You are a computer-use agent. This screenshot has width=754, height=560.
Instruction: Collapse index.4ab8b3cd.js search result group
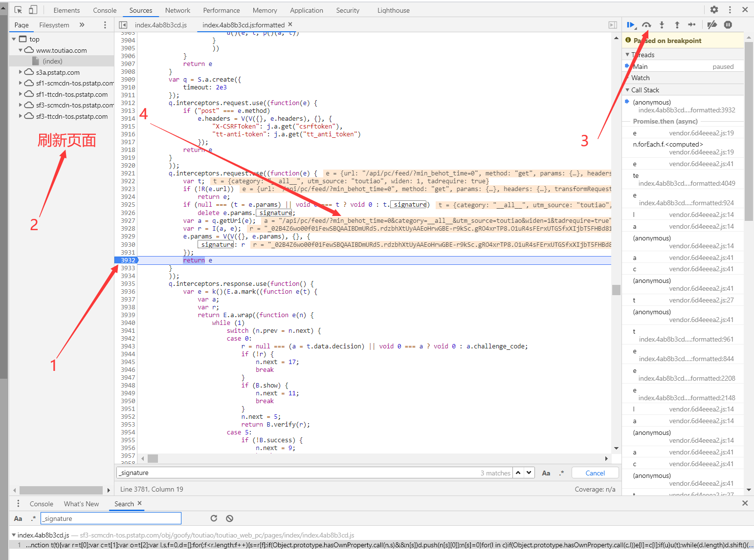(x=14, y=535)
